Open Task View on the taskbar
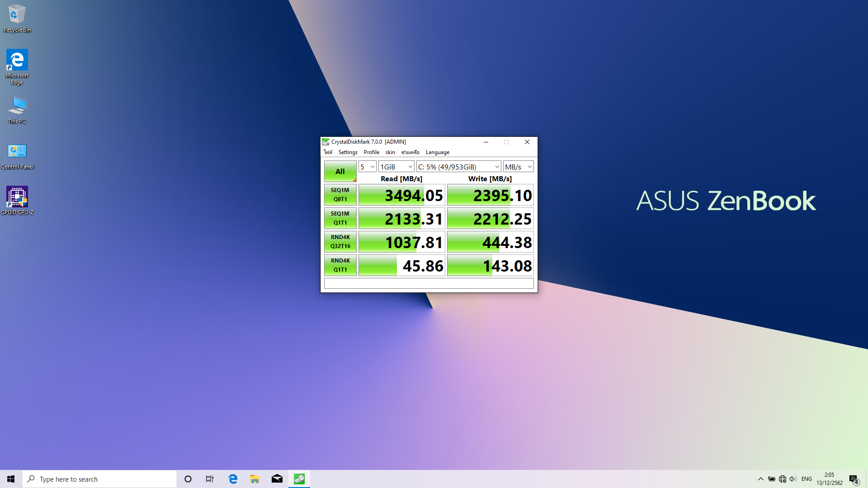 [x=210, y=479]
